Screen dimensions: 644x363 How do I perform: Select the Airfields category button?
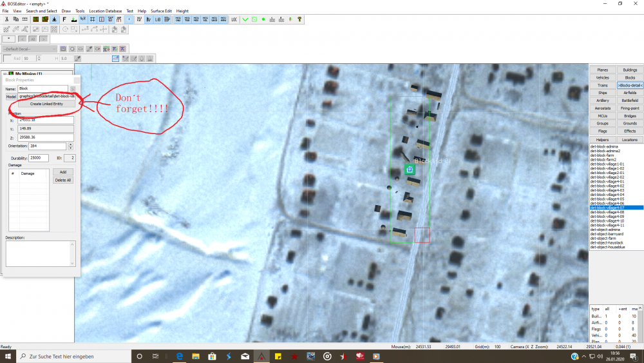pyautogui.click(x=630, y=93)
